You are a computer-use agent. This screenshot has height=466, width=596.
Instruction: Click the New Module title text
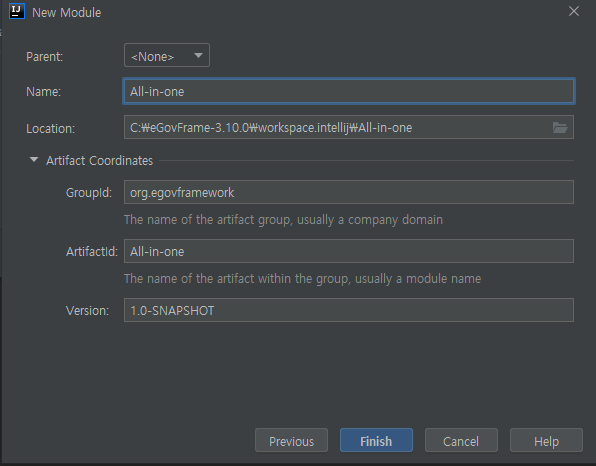click(67, 13)
